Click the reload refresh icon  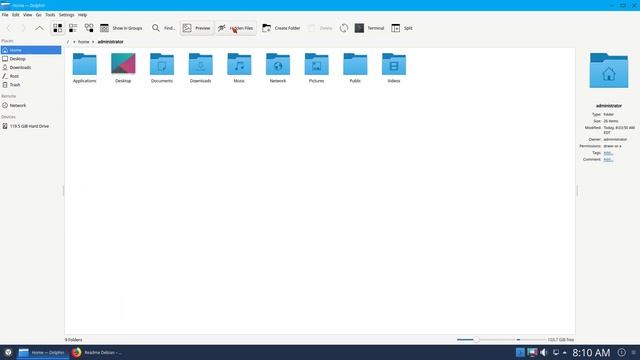point(344,28)
